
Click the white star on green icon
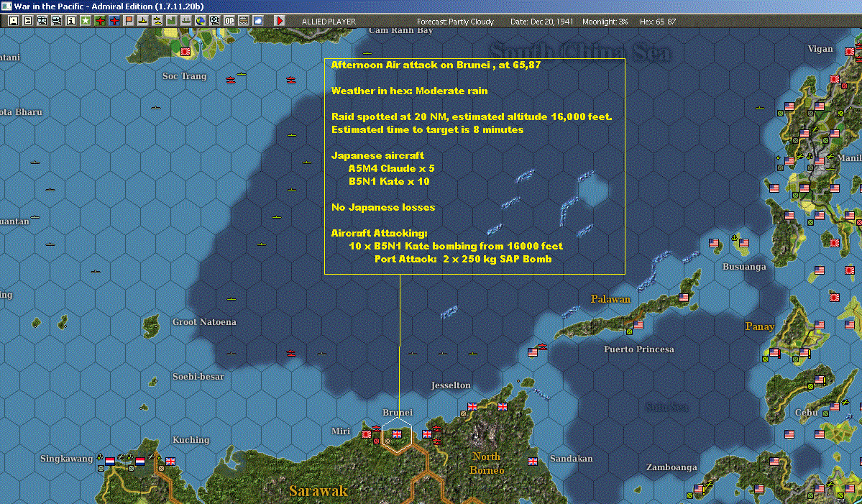86,21
